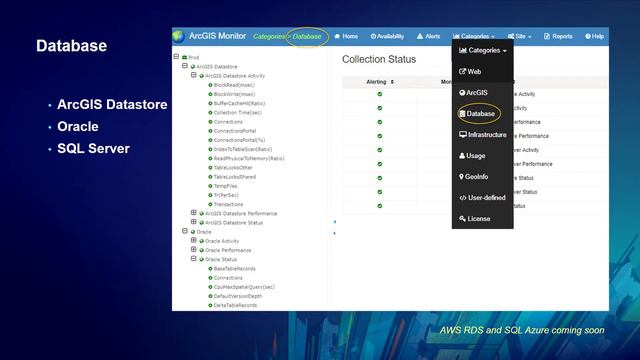Click the ArcGIS Monitor globe logo
Viewport: 640px width, 360px height.
tap(178, 36)
